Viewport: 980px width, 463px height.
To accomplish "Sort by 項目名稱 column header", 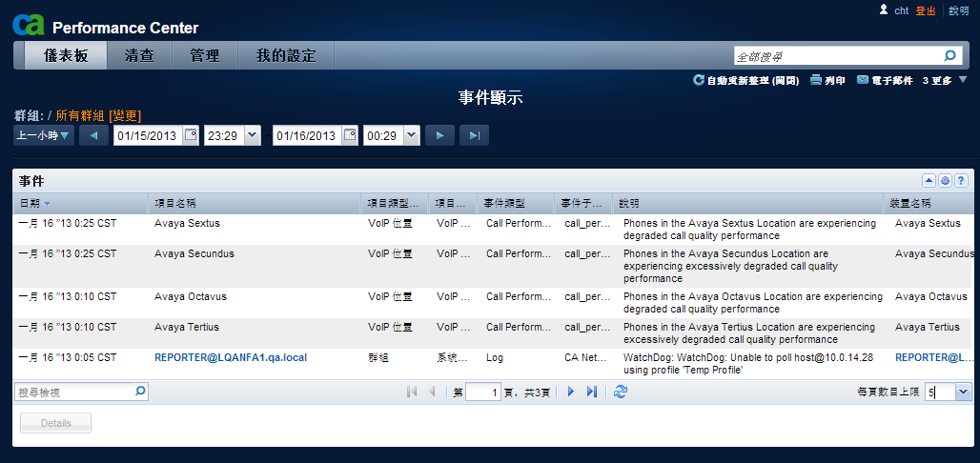I will pyautogui.click(x=255, y=204).
